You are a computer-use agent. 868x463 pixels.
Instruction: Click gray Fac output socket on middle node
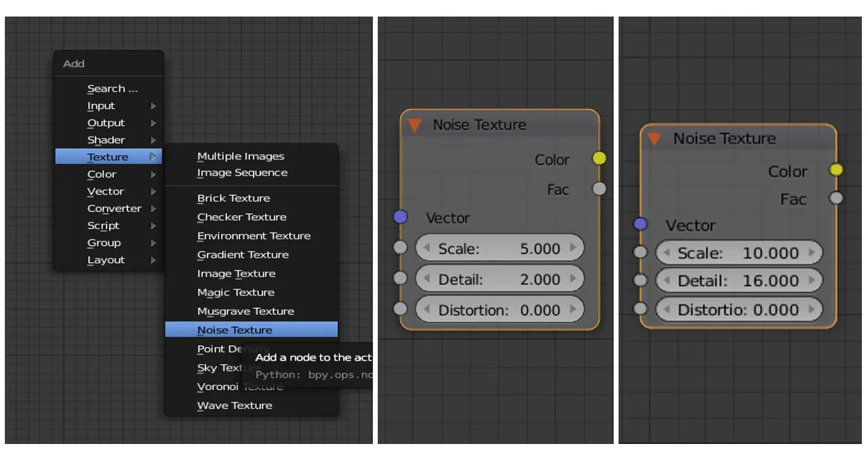click(599, 188)
